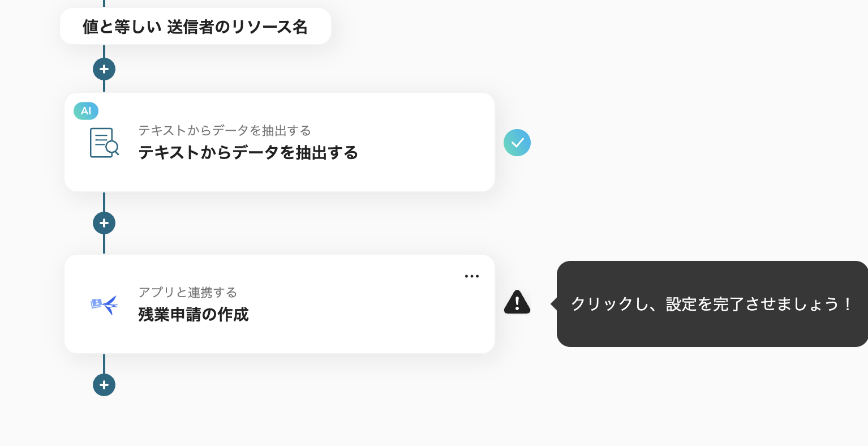868x446 pixels.
Task: Click the アプリと連携する subtitle text
Action: [x=187, y=292]
